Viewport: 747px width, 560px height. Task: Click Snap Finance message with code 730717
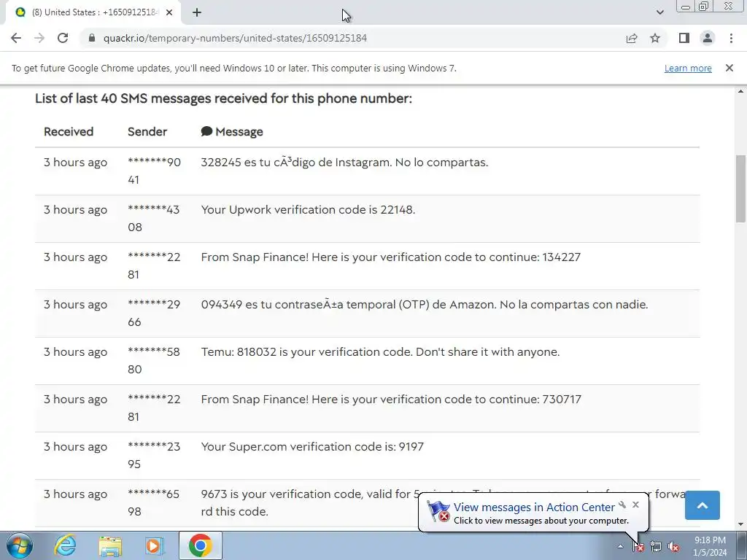tap(391, 399)
